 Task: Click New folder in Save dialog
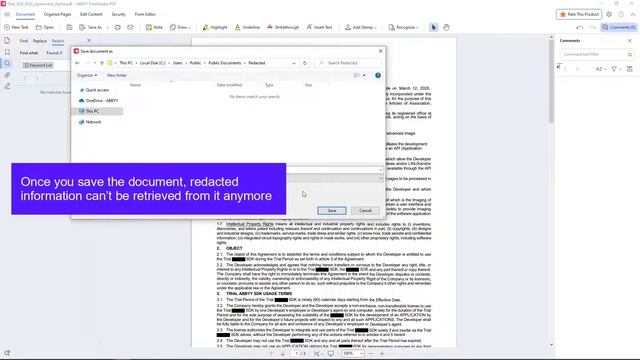117,76
